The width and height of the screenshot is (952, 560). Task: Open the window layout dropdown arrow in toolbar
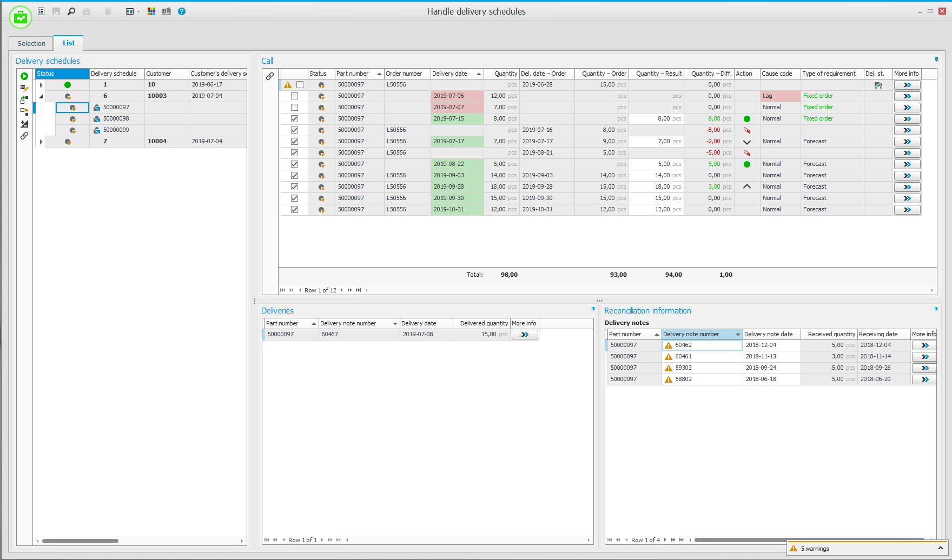138,11
